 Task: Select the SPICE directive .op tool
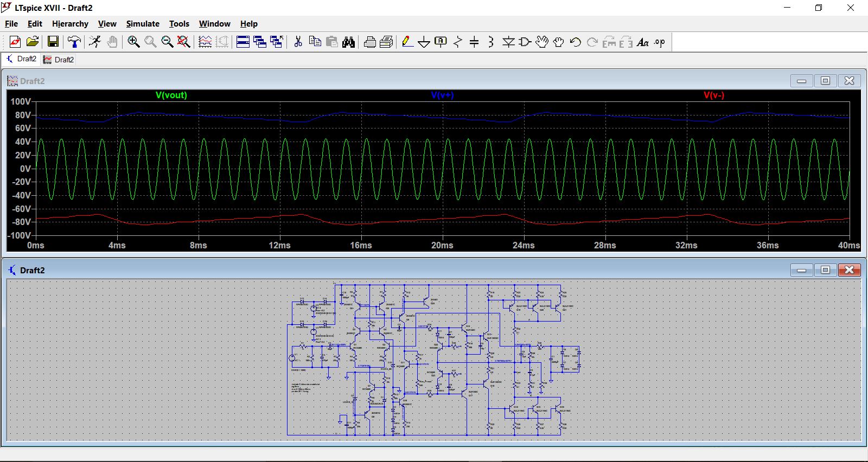660,42
